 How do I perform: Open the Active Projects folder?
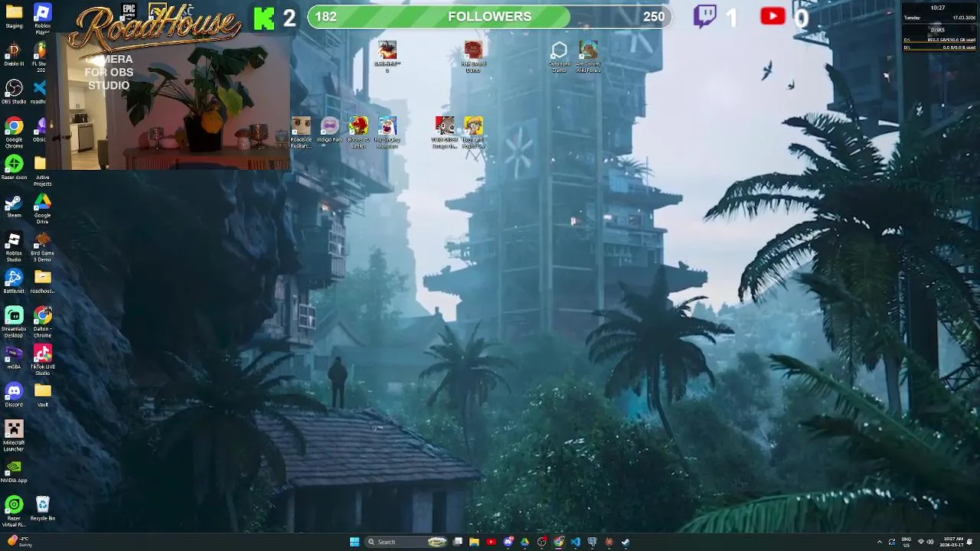tap(42, 171)
